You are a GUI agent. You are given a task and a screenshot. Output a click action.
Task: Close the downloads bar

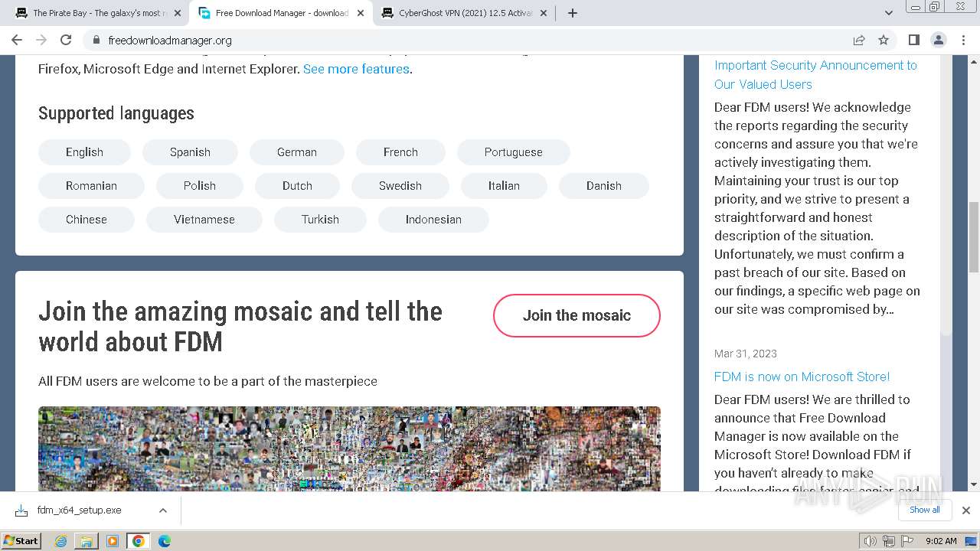[966, 510]
